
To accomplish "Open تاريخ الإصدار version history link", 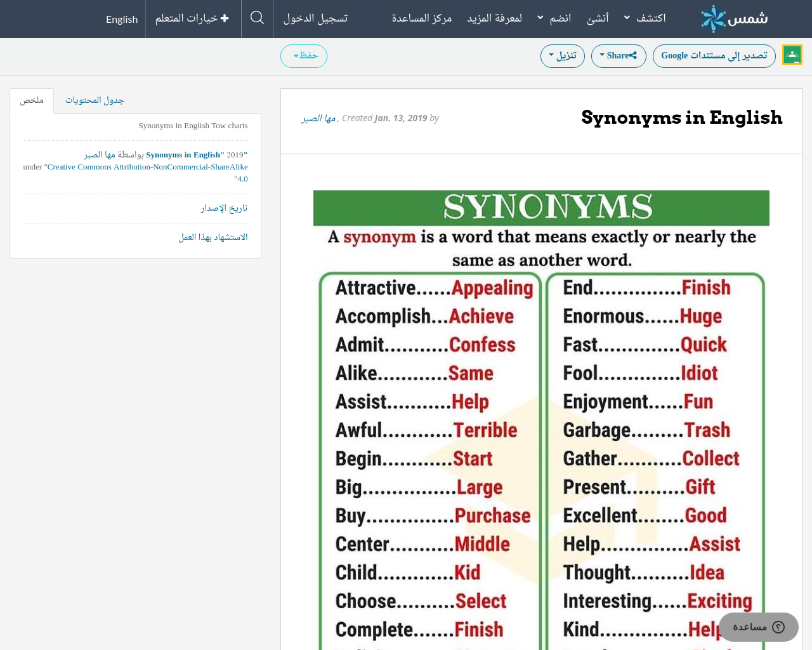I will click(x=224, y=208).
